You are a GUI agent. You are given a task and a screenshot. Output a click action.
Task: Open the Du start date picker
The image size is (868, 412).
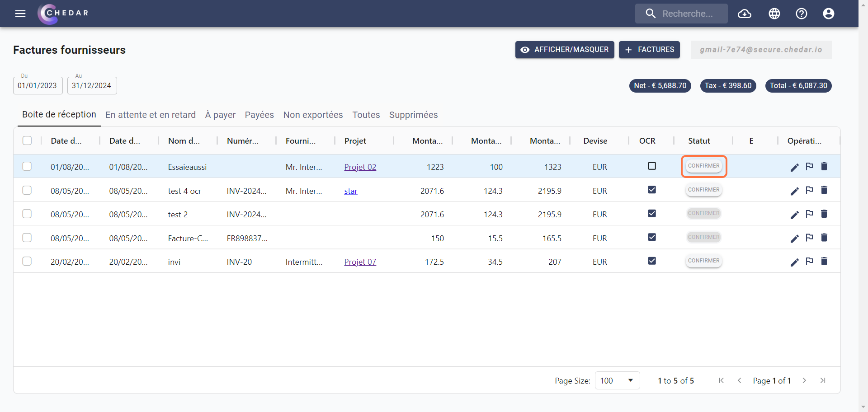click(x=38, y=85)
